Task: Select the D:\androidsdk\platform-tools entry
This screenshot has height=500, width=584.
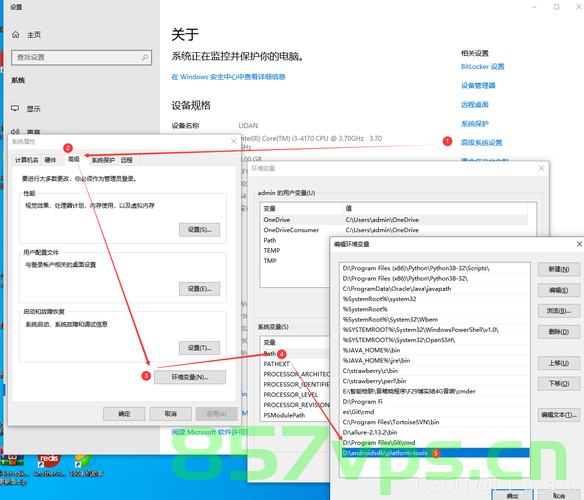Action: [x=435, y=453]
